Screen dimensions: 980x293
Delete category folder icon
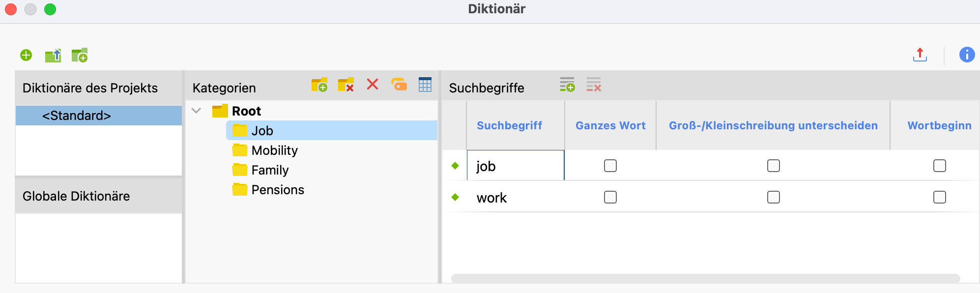tap(346, 85)
